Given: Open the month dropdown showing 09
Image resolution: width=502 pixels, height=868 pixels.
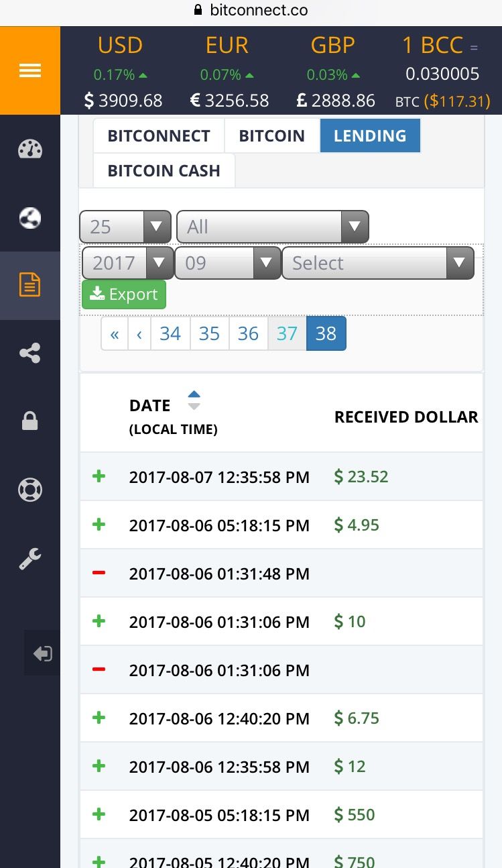Looking at the screenshot, I should click(228, 263).
